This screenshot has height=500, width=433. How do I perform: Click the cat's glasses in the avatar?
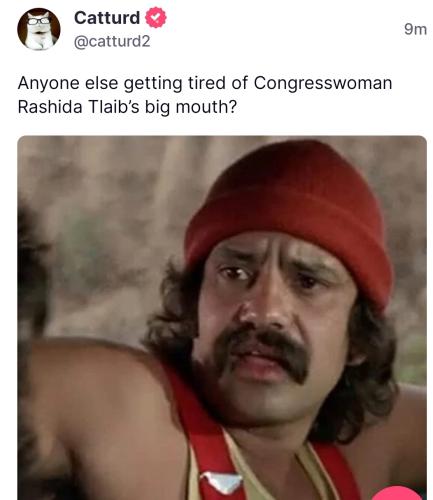coord(39,21)
